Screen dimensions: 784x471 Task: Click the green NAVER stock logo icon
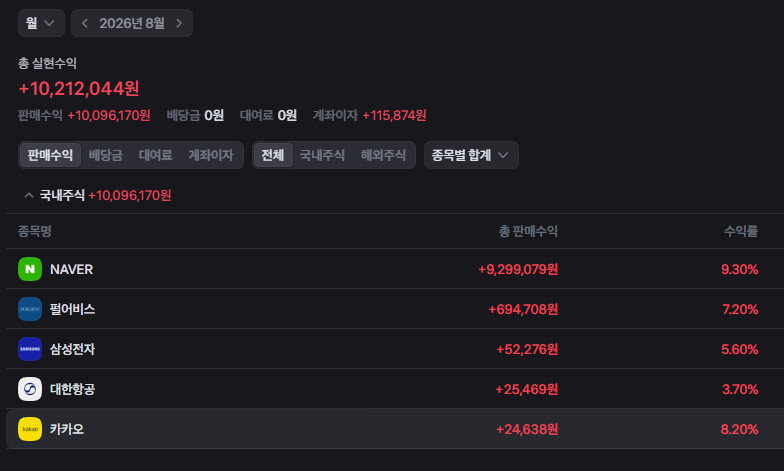30,269
